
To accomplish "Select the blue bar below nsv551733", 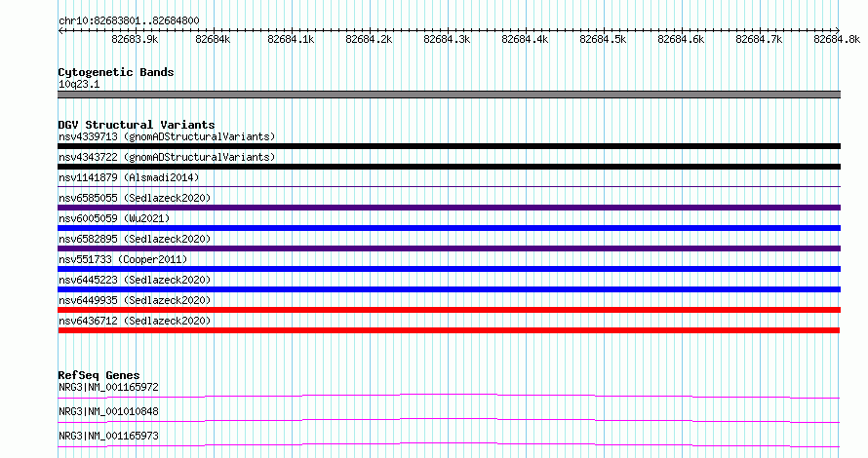I will coord(449,269).
